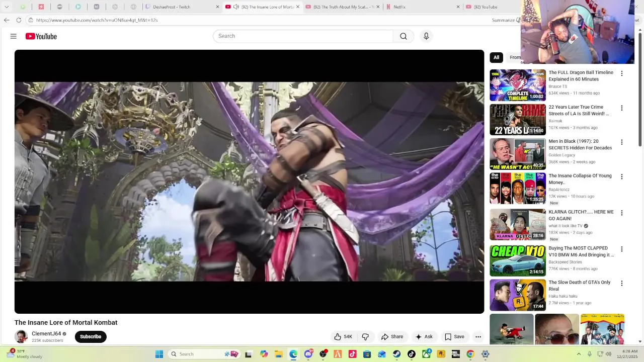Reload the page with refresh icon
This screenshot has width=644, height=362.
19,20
